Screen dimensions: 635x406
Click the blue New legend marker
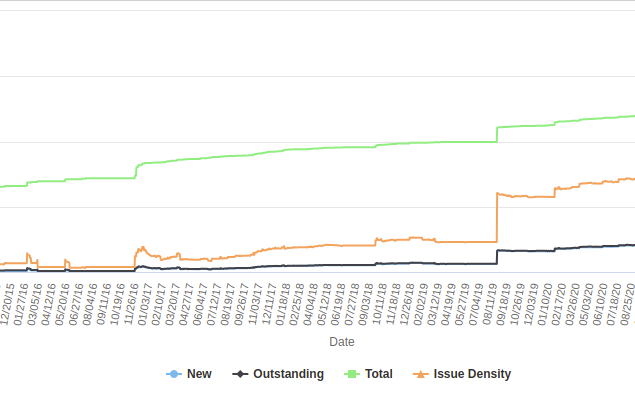[174, 374]
